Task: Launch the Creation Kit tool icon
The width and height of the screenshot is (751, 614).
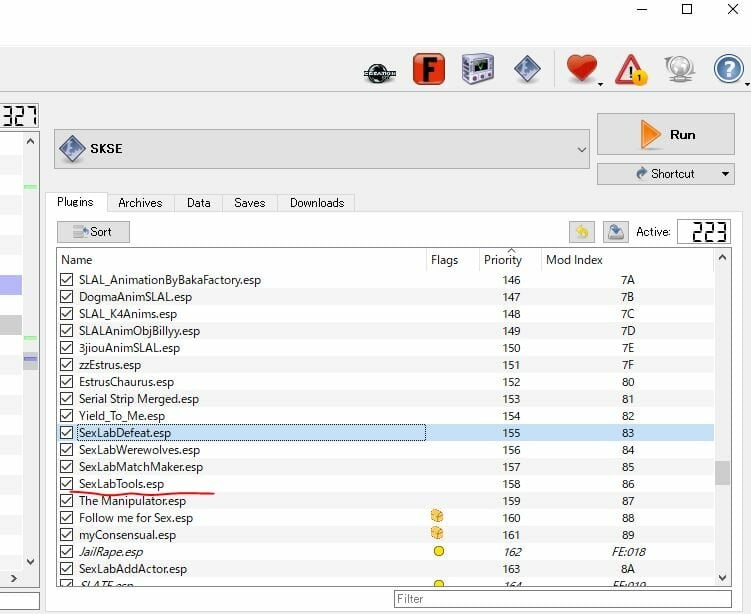Action: click(x=380, y=73)
